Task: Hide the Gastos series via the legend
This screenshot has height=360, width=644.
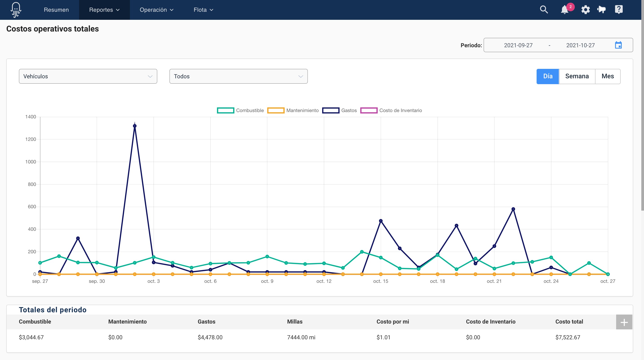Action: (339, 110)
